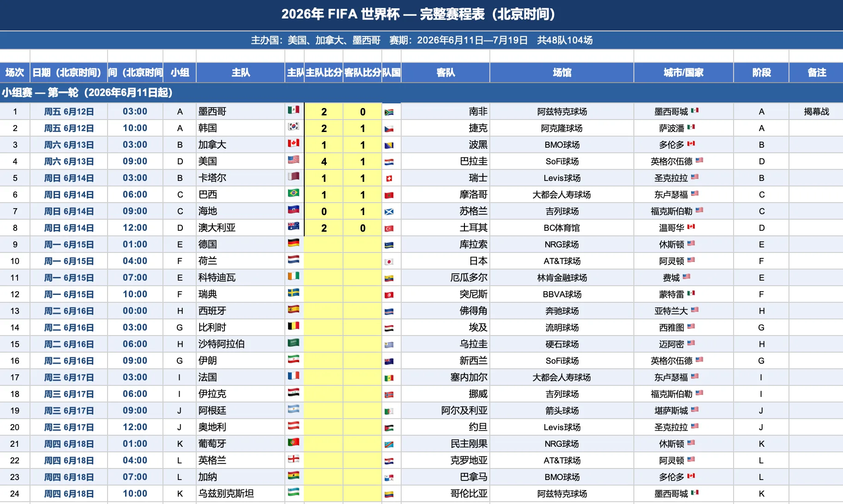Select home team 沙特阿拉伯 cell
Screen dimensions: 843x504
click(241, 344)
